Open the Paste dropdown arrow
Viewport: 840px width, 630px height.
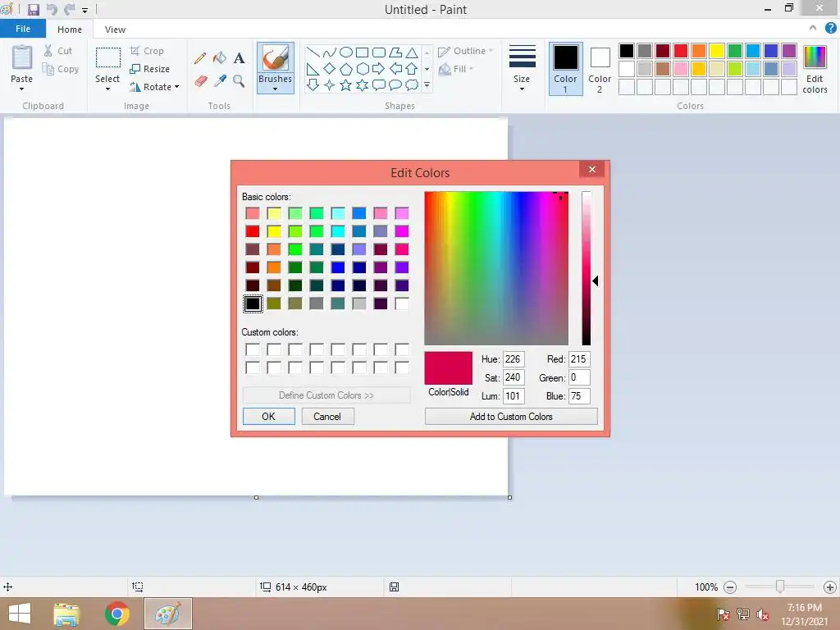pyautogui.click(x=22, y=89)
